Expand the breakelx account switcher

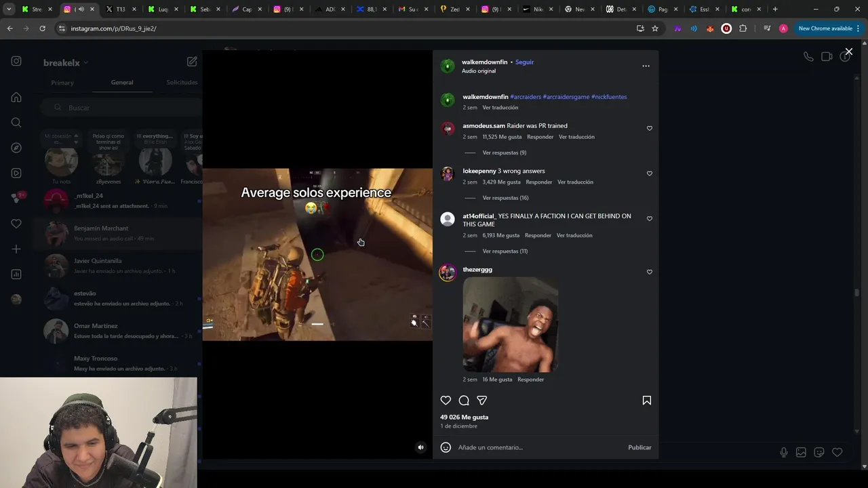tap(66, 63)
